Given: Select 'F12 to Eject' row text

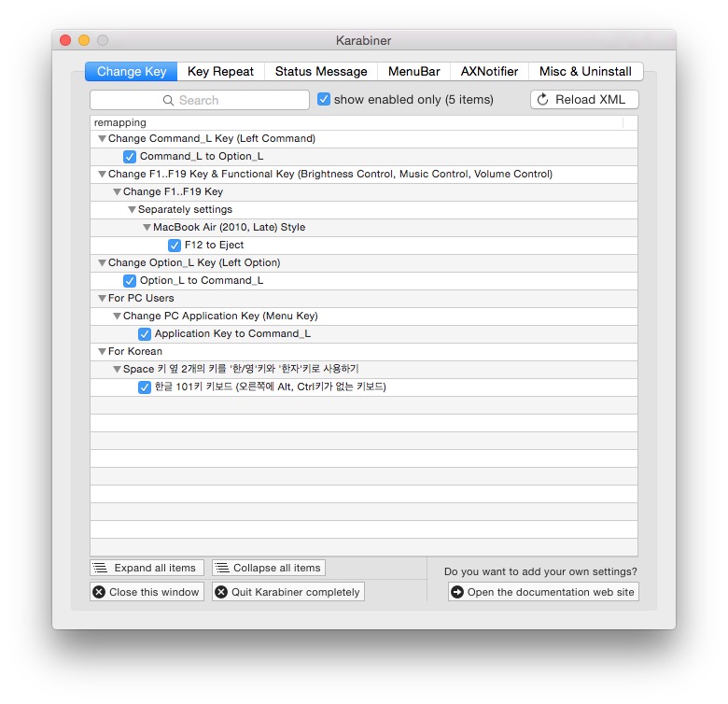Looking at the screenshot, I should (214, 245).
